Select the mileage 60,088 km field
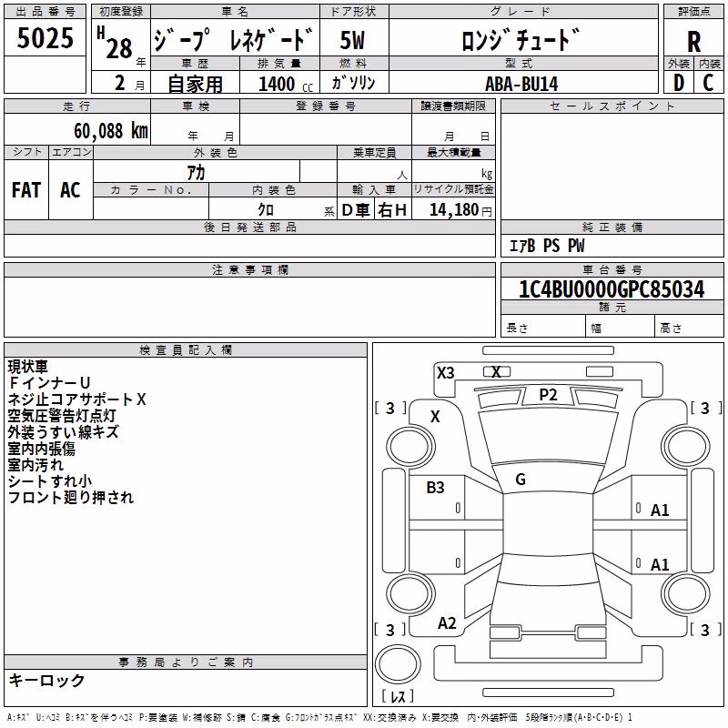 (x=77, y=129)
